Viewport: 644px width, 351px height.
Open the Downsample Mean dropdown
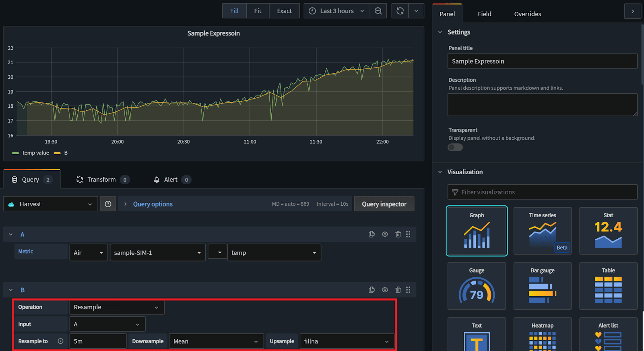[216, 341]
